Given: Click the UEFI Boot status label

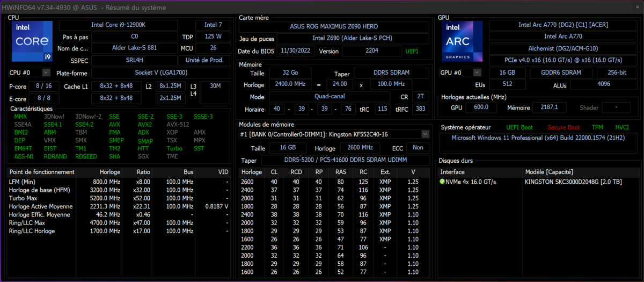Looking at the screenshot, I should [x=519, y=127].
